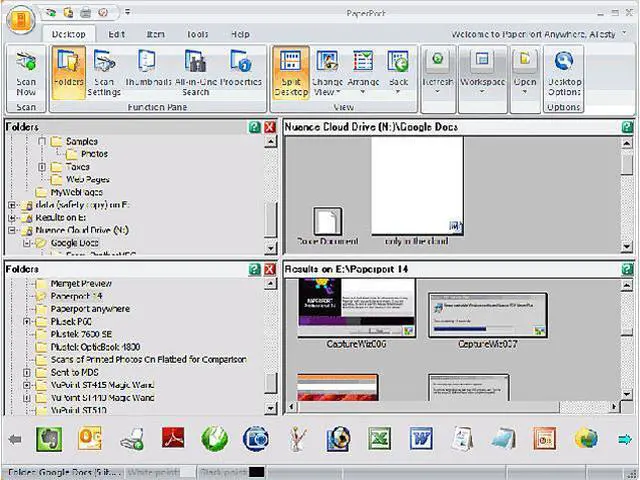This screenshot has height=480, width=640.
Task: Click the Scan Now icon
Action: pos(25,73)
